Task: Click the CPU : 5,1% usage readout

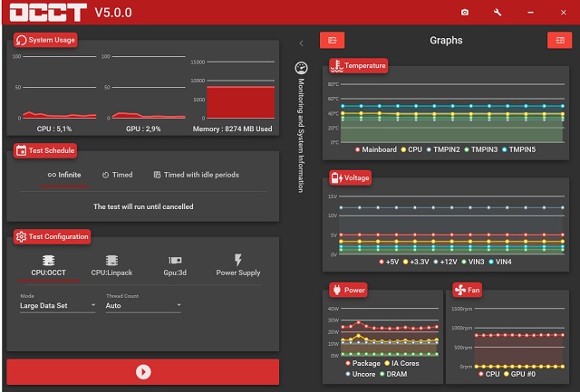Action: [x=54, y=129]
